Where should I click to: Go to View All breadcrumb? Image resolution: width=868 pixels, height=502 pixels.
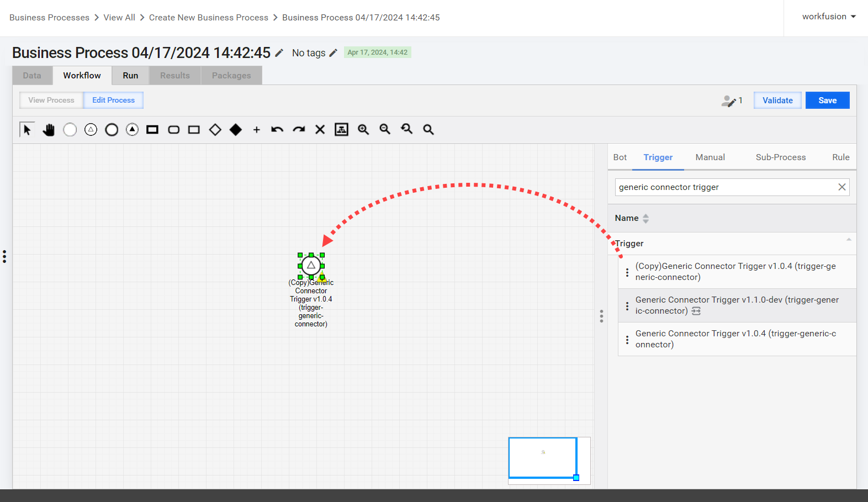click(119, 18)
